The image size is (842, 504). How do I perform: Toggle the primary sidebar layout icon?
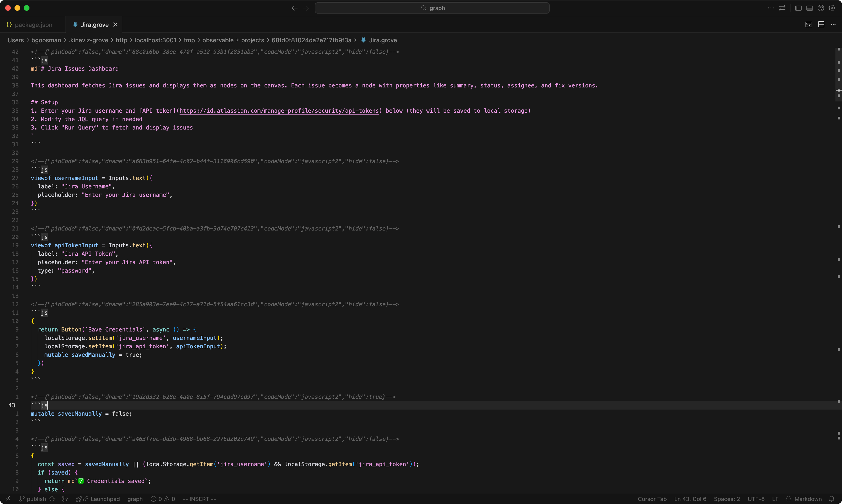point(798,8)
